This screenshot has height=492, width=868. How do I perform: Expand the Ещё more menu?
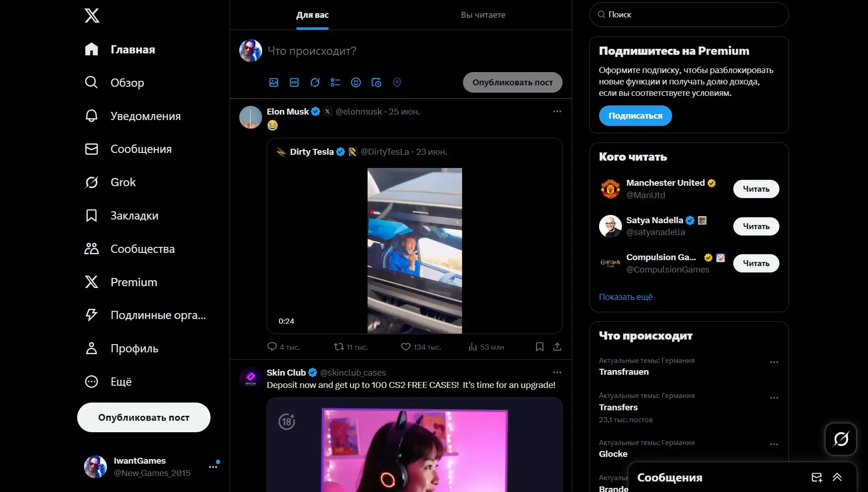[x=108, y=382]
